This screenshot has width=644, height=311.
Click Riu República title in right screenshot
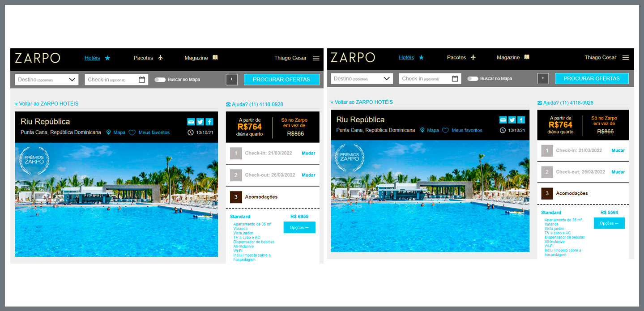[x=360, y=120]
